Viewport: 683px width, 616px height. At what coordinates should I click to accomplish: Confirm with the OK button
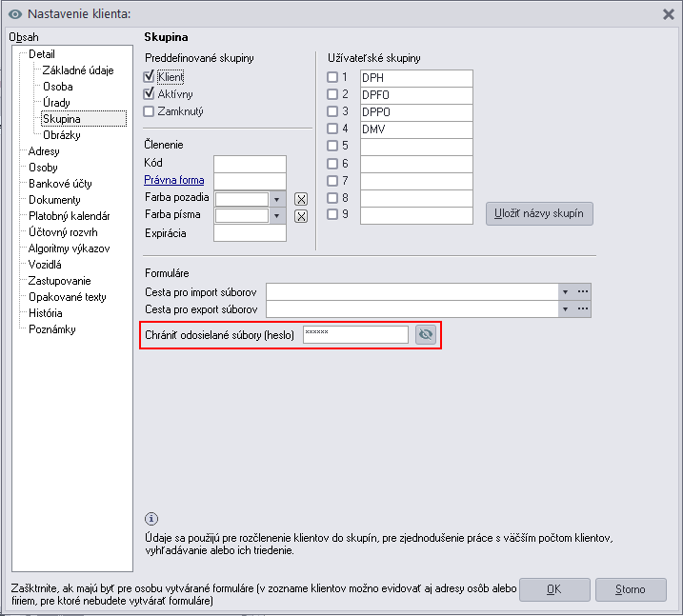(x=554, y=589)
